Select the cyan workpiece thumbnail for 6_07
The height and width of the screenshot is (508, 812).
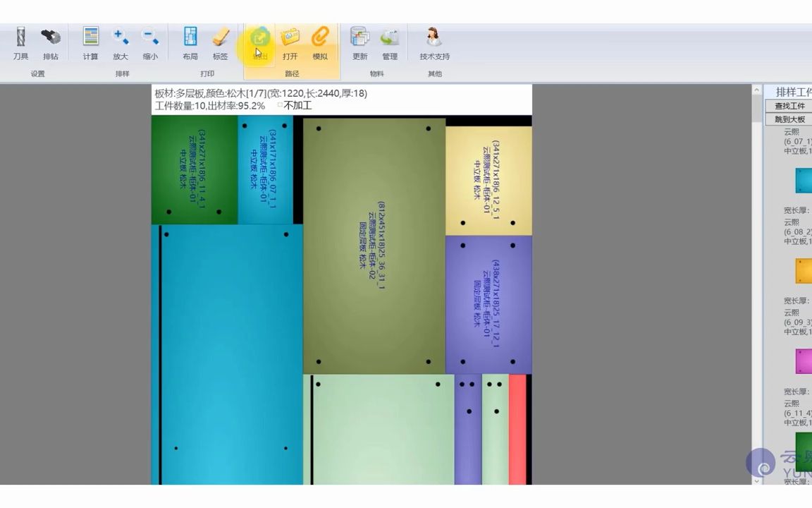click(x=804, y=181)
